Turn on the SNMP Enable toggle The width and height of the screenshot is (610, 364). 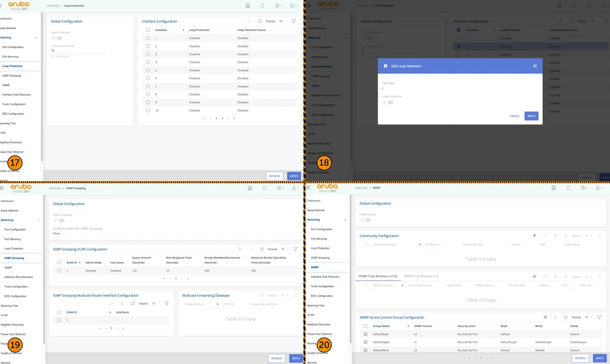click(x=366, y=220)
